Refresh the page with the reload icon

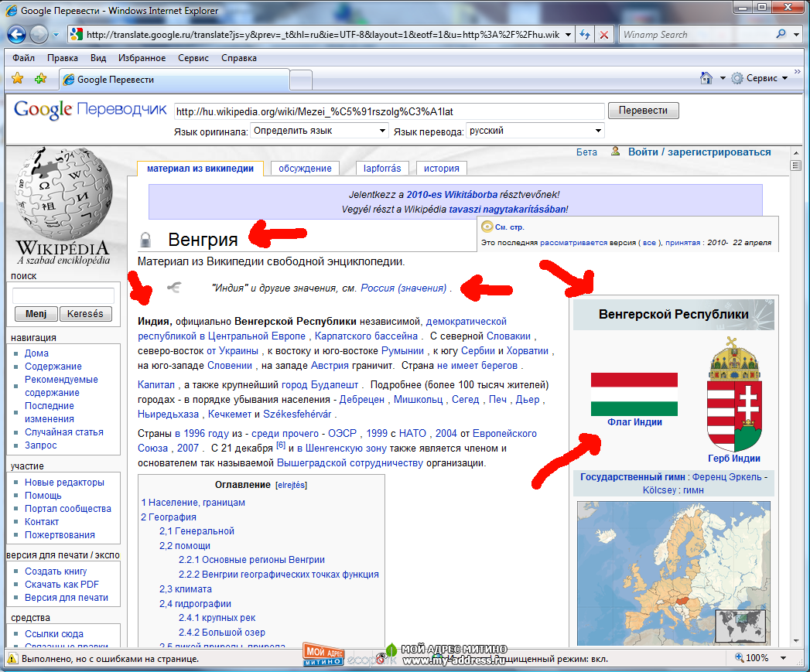pyautogui.click(x=585, y=35)
